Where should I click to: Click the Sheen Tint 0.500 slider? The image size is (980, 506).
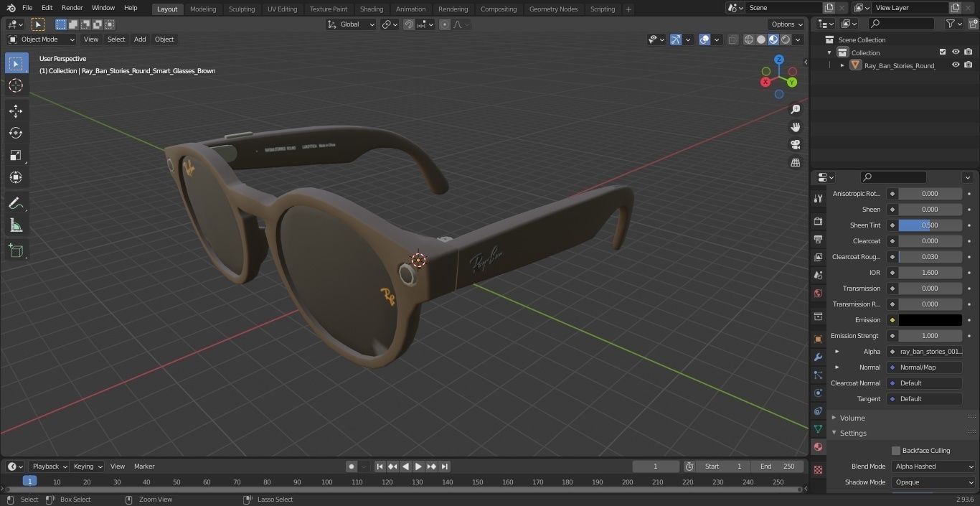coord(930,225)
